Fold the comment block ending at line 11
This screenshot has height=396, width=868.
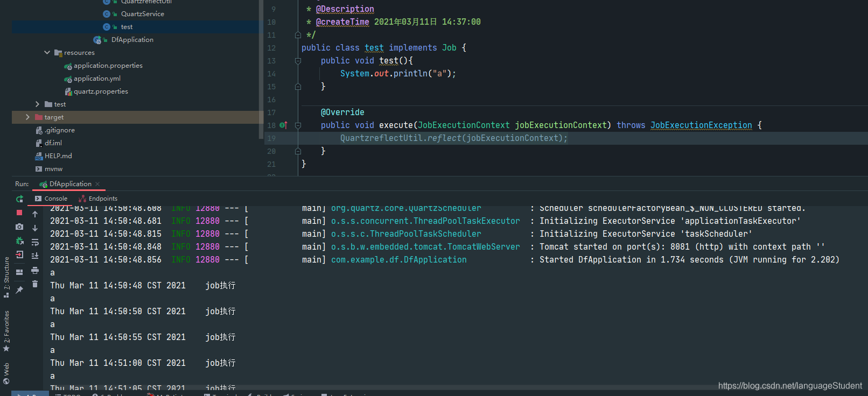tap(298, 35)
